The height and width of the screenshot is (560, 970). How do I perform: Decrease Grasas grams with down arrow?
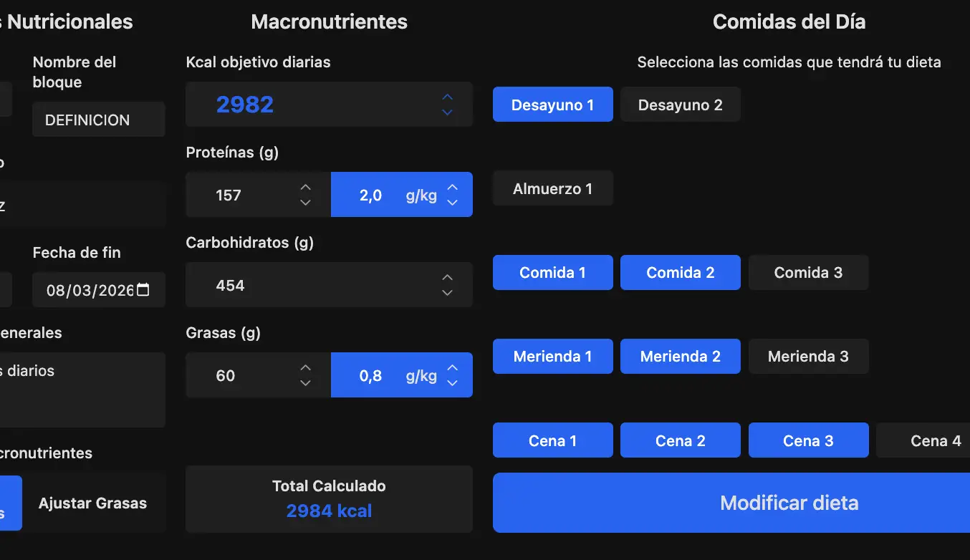click(305, 383)
